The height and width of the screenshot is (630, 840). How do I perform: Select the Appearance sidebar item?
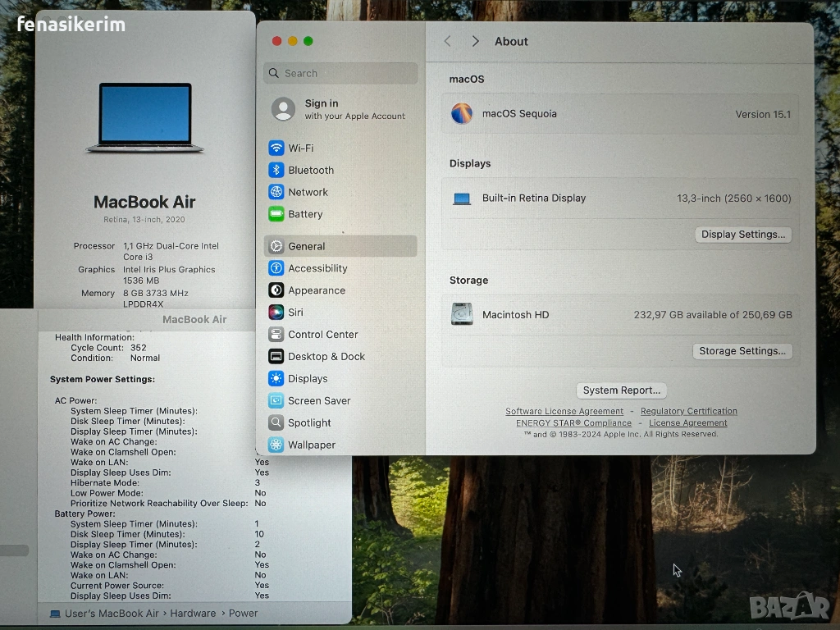(316, 291)
